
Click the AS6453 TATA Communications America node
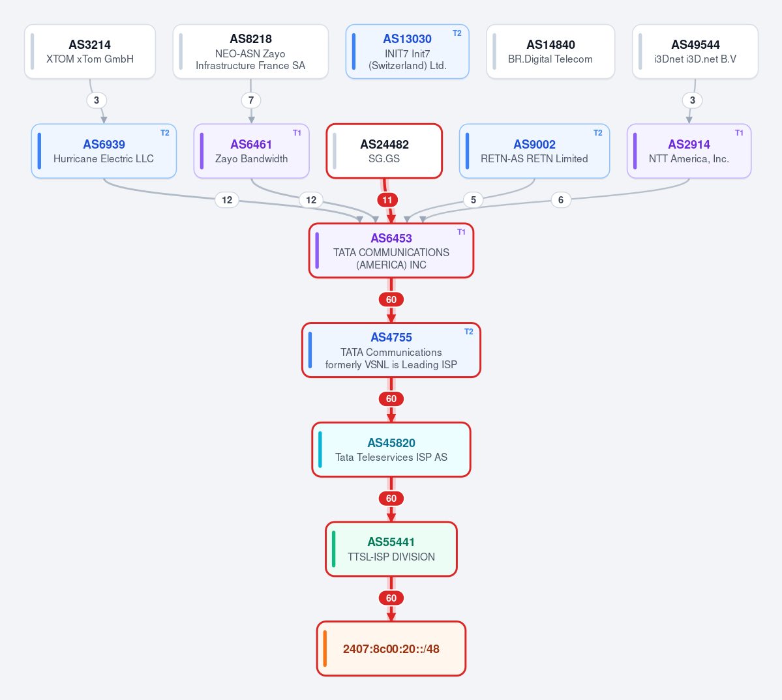pos(391,250)
